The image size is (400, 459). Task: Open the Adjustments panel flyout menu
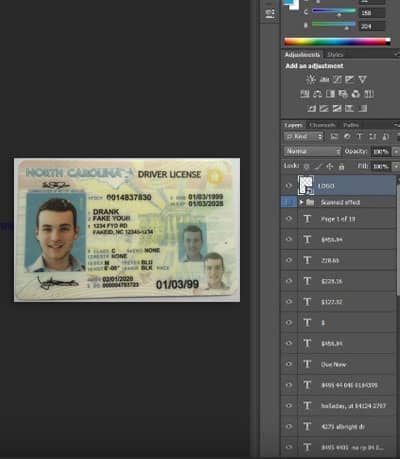click(396, 54)
